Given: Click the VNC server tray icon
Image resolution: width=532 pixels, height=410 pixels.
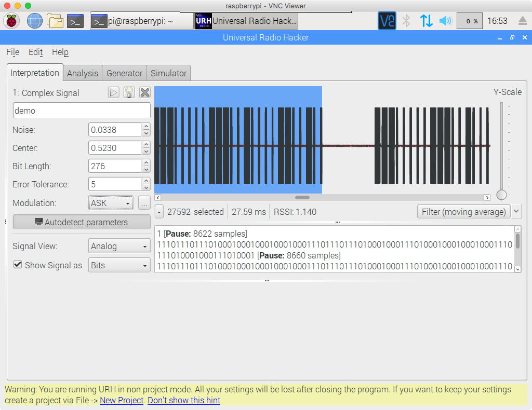Looking at the screenshot, I should click(387, 21).
